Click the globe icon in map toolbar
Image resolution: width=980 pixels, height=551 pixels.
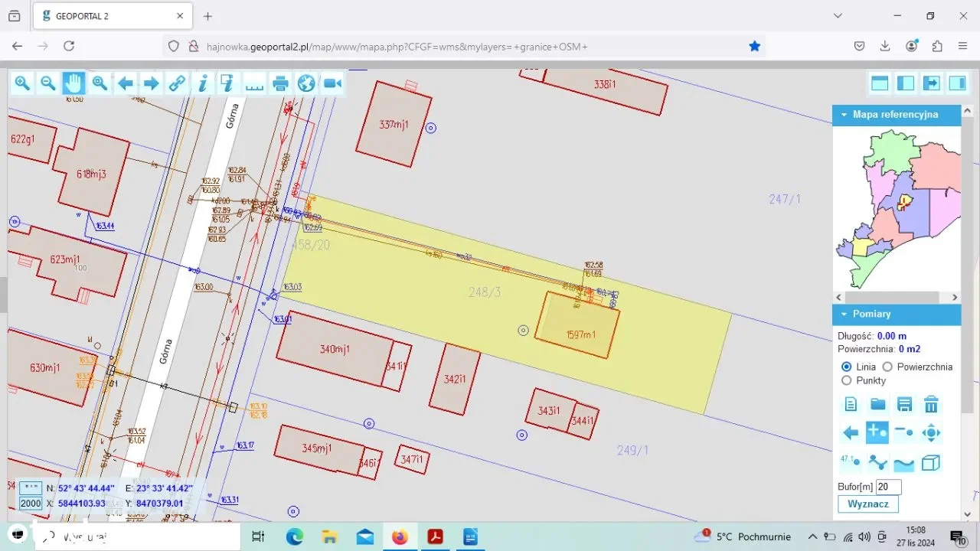click(306, 83)
